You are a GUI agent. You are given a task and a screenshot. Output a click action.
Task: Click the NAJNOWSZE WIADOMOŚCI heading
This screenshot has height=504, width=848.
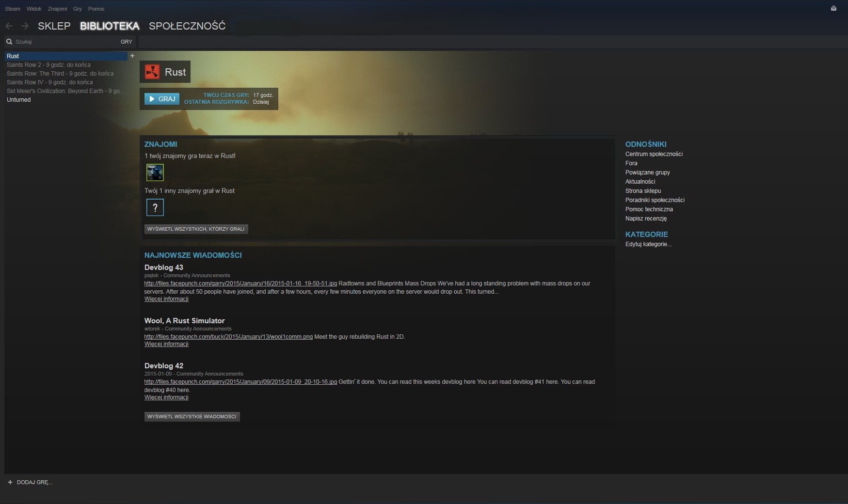pos(193,255)
